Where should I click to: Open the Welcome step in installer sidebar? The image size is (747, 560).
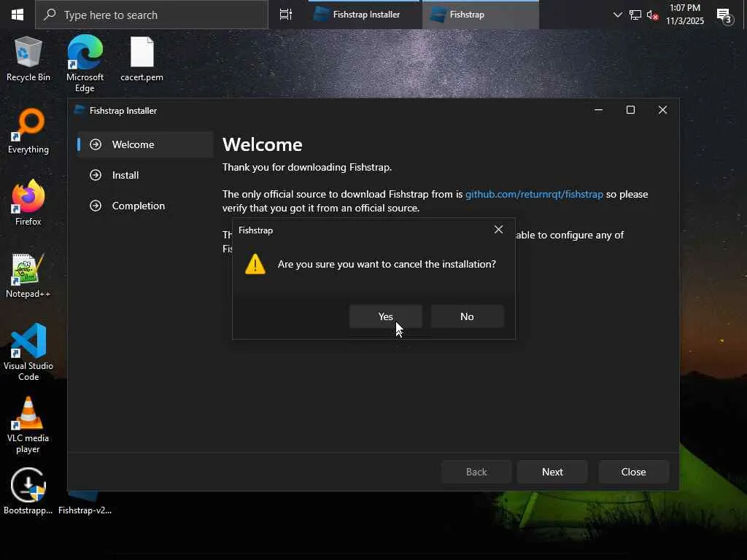click(x=145, y=144)
